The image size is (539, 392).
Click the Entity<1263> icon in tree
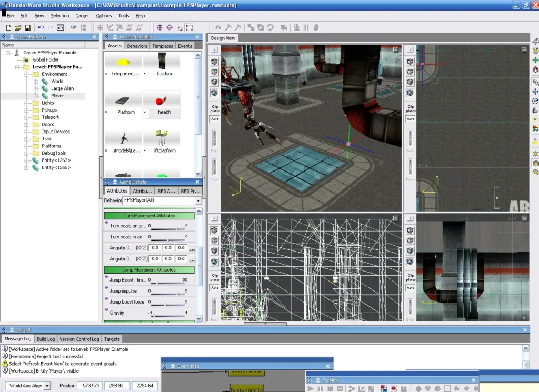[35, 160]
